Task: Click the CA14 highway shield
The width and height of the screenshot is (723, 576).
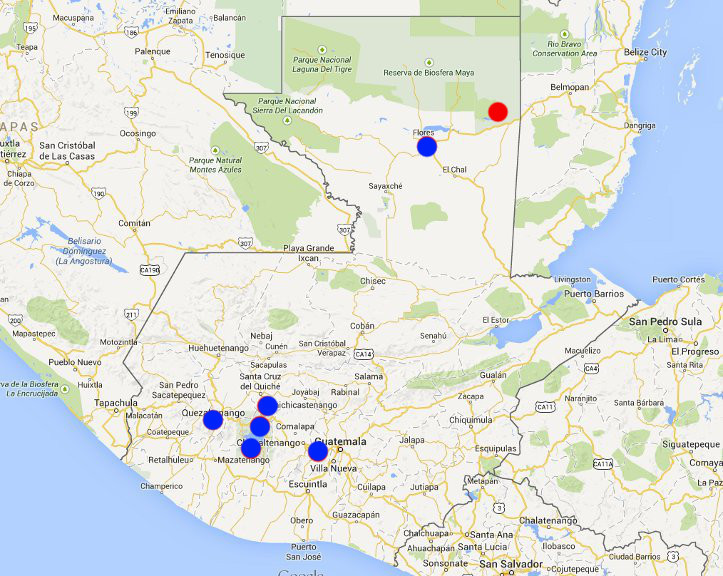Action: 362,354
